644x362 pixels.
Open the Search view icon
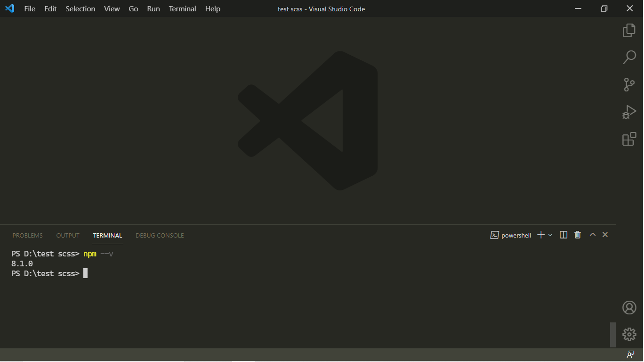(x=629, y=58)
